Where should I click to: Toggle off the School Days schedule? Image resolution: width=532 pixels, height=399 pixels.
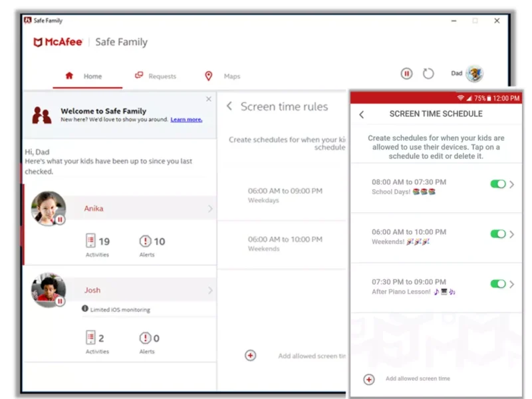pyautogui.click(x=497, y=184)
